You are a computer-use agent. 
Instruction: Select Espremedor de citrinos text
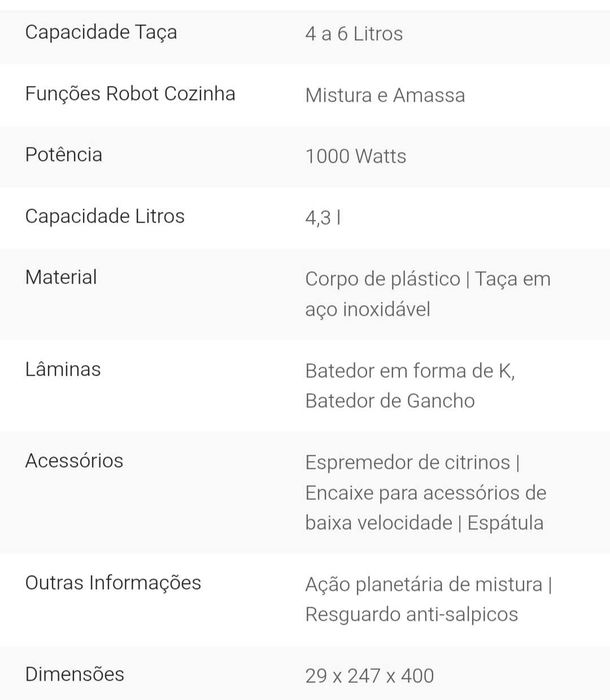click(407, 463)
